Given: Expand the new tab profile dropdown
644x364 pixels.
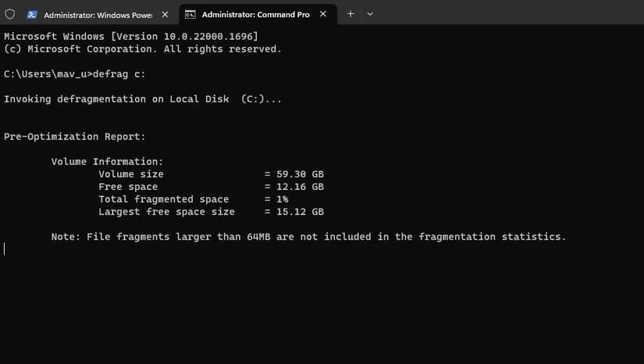Looking at the screenshot, I should point(370,14).
